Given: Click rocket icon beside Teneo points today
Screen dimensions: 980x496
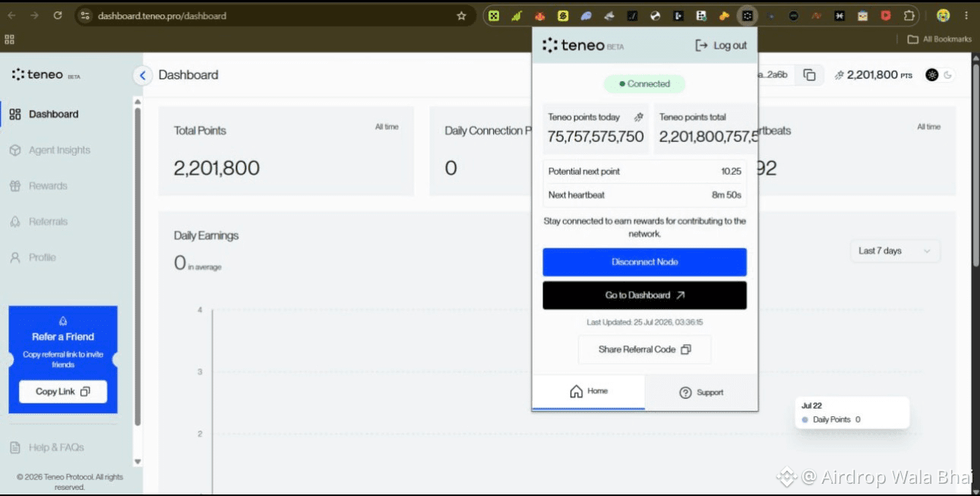Looking at the screenshot, I should click(638, 117).
